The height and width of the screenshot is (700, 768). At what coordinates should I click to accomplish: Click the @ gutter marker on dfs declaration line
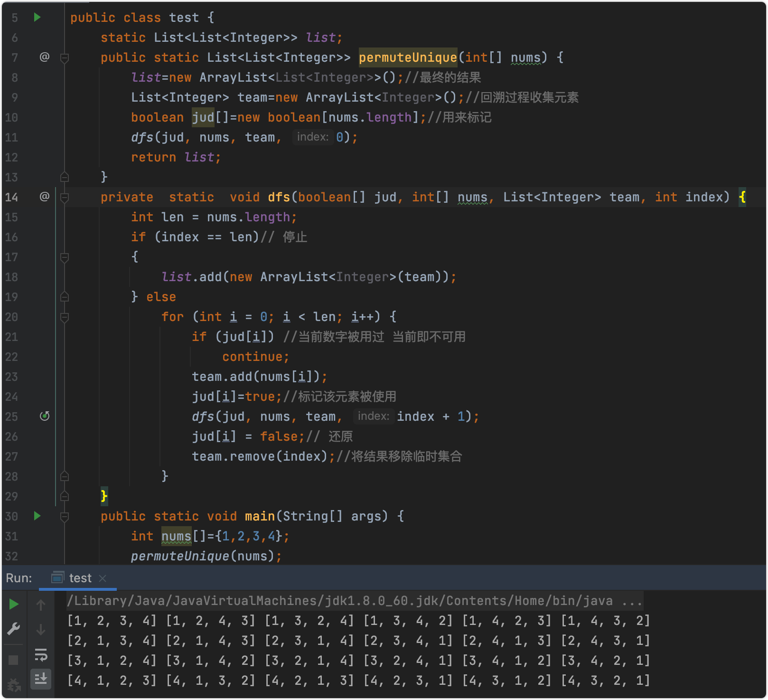coord(45,197)
